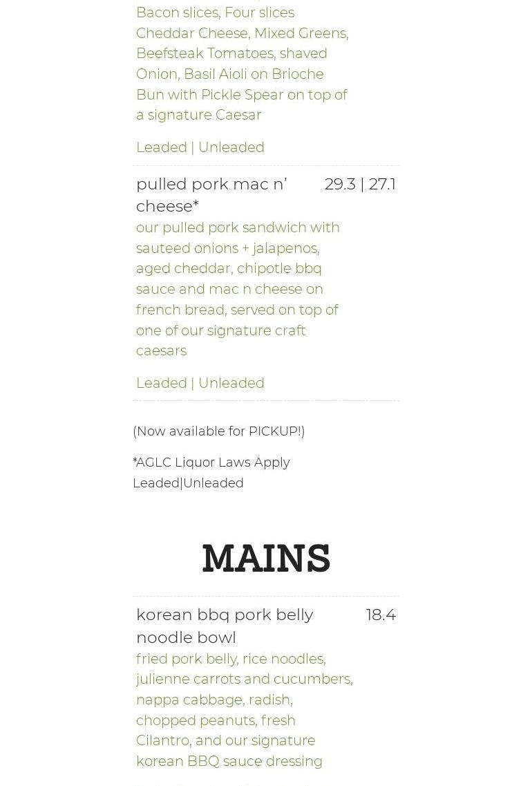Click the aged cheddar, chipotle bbq line

pos(229,269)
